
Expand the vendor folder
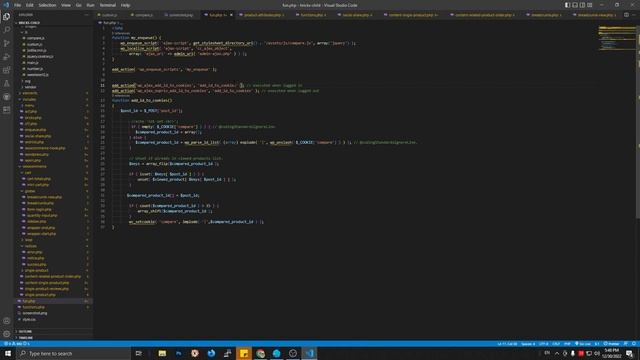(x=30, y=87)
